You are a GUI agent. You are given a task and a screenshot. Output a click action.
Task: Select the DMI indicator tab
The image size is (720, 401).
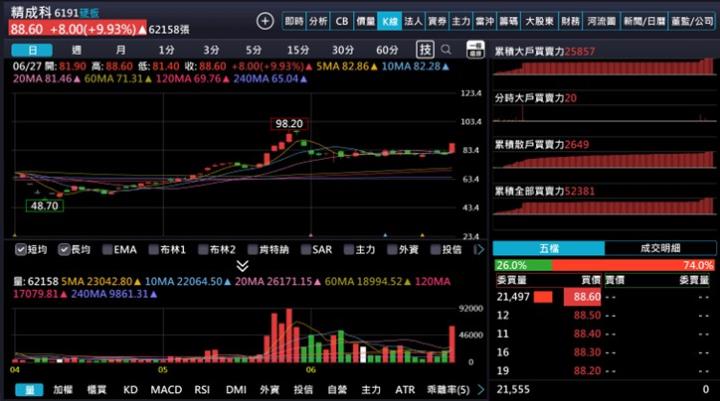tap(236, 390)
